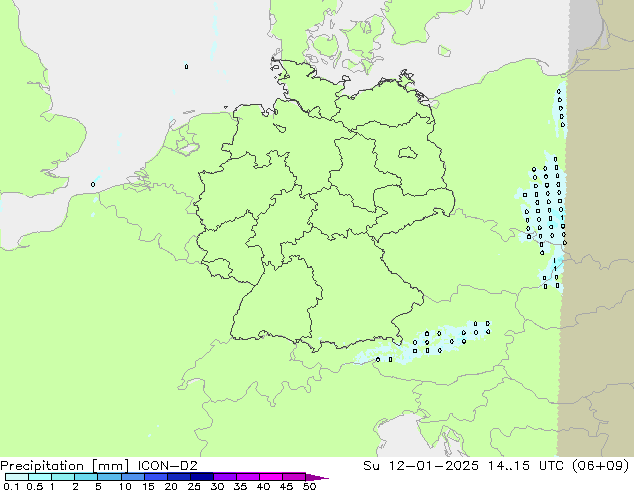Choose the 25–30 mm navy swatch
The image size is (634, 490).
(201, 477)
